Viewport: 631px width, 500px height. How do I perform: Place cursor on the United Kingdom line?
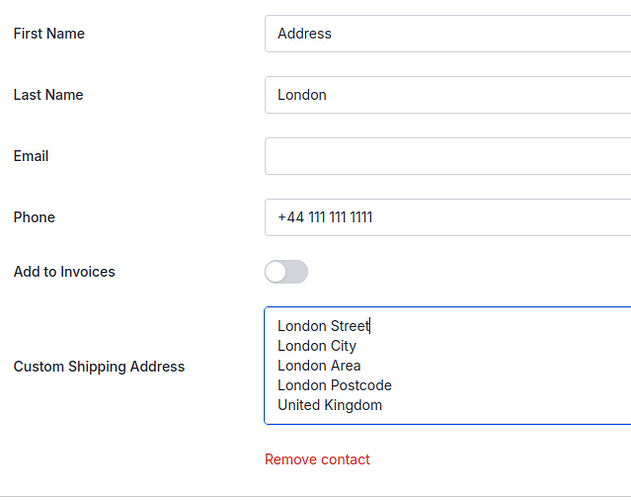click(330, 405)
